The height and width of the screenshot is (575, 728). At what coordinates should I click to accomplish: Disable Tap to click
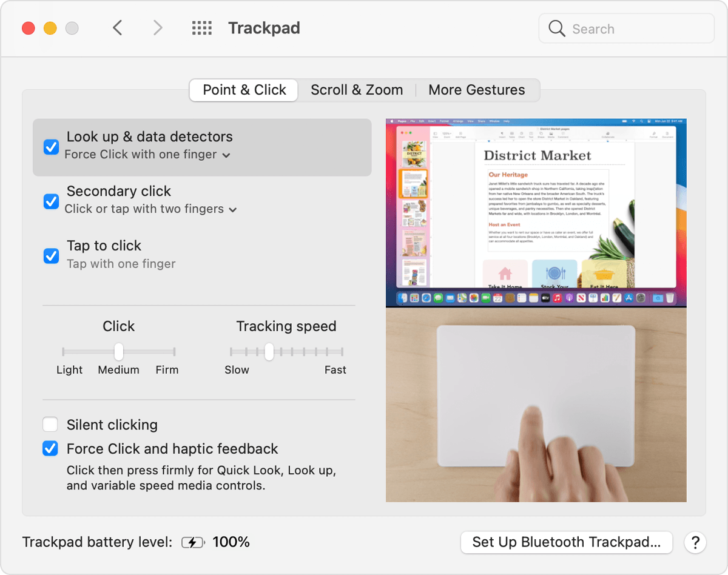[x=51, y=256]
